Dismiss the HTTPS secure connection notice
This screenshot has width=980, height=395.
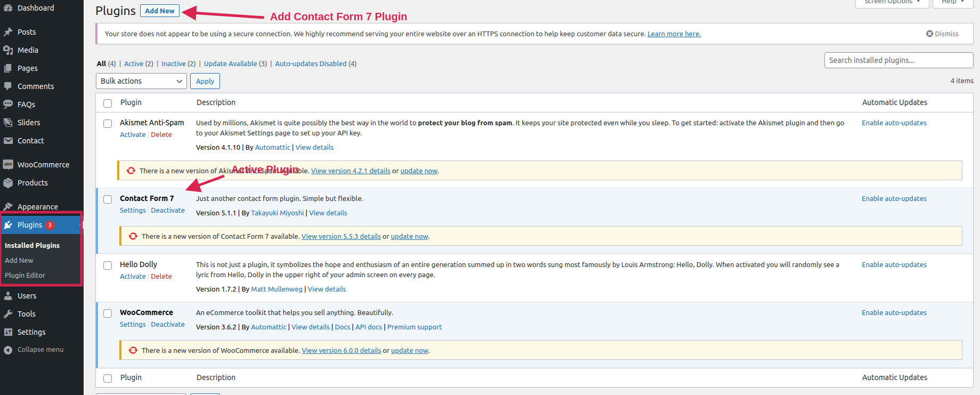[942, 34]
